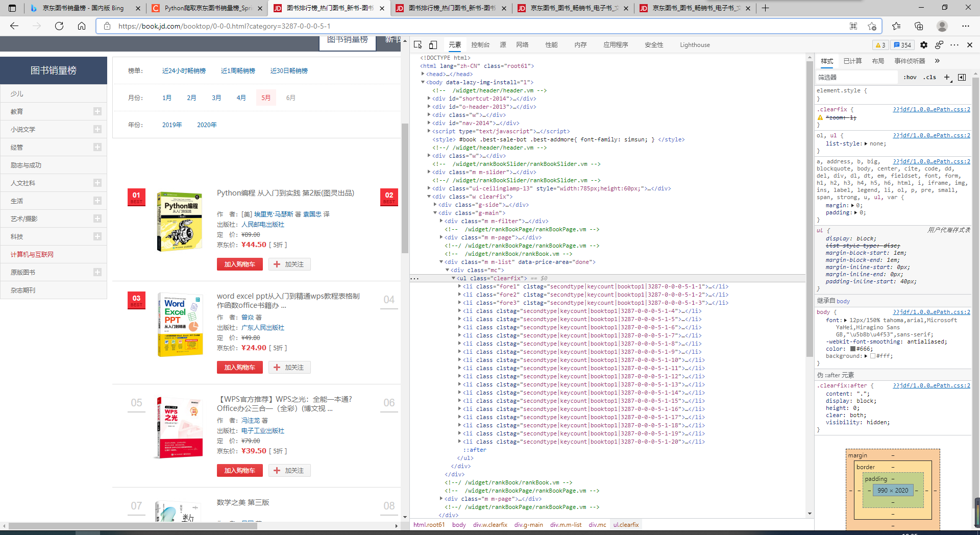The width and height of the screenshot is (980, 535).
Task: Expand the head element node
Action: (423, 74)
